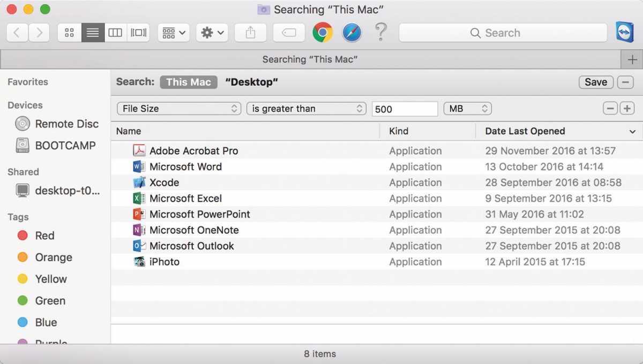Image resolution: width=643 pixels, height=364 pixels.
Task: Select the Microsoft OneNote icon
Action: coord(139,230)
